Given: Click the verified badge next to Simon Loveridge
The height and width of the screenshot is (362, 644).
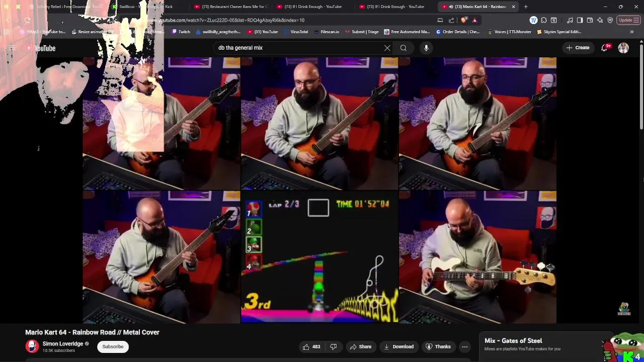Looking at the screenshot, I should 87,344.
